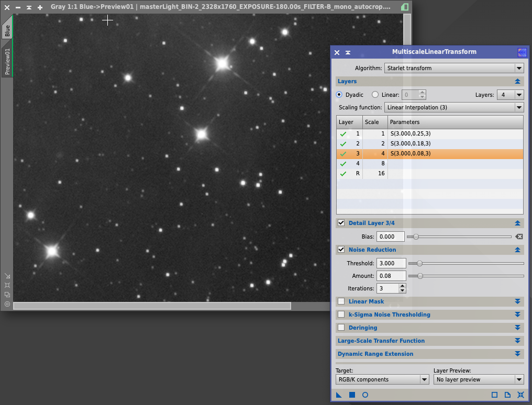
Task: Select the layer 1 row S(3.000,0.25,3)
Action: tap(429, 134)
